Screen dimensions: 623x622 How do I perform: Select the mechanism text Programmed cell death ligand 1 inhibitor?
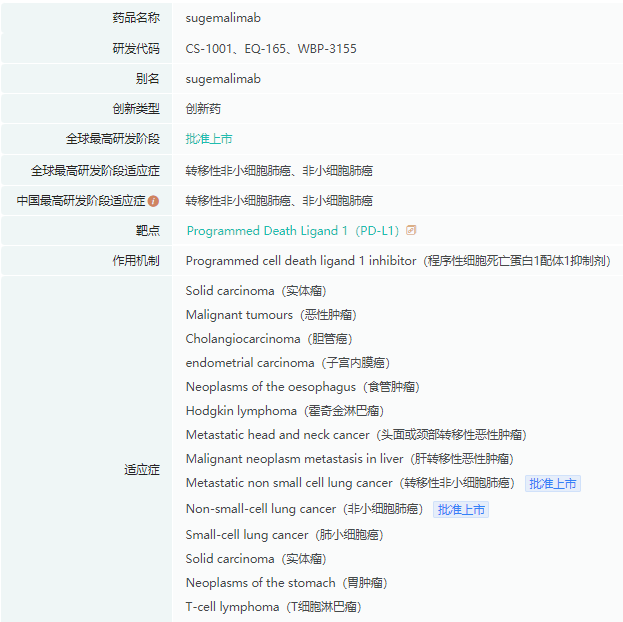[x=301, y=261]
